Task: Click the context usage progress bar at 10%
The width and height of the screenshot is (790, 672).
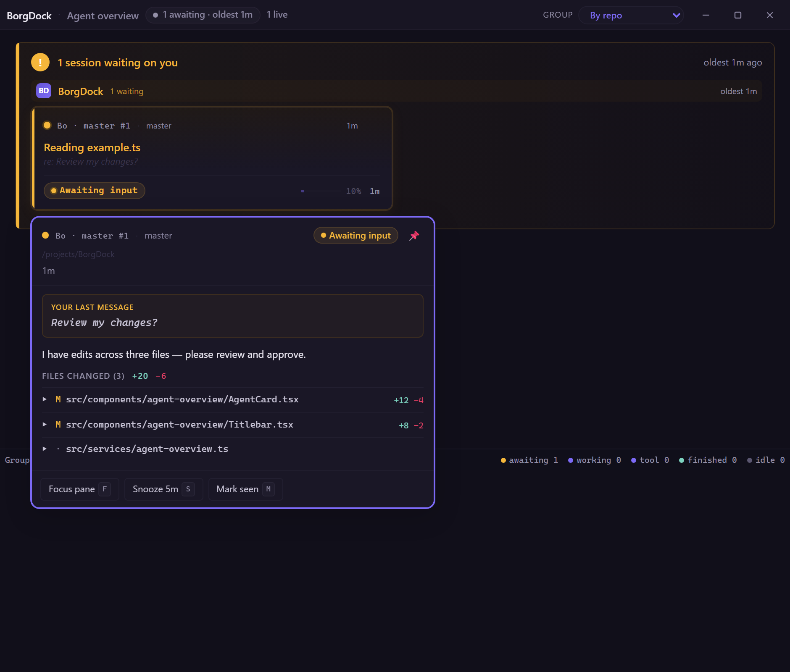Action: (x=321, y=191)
